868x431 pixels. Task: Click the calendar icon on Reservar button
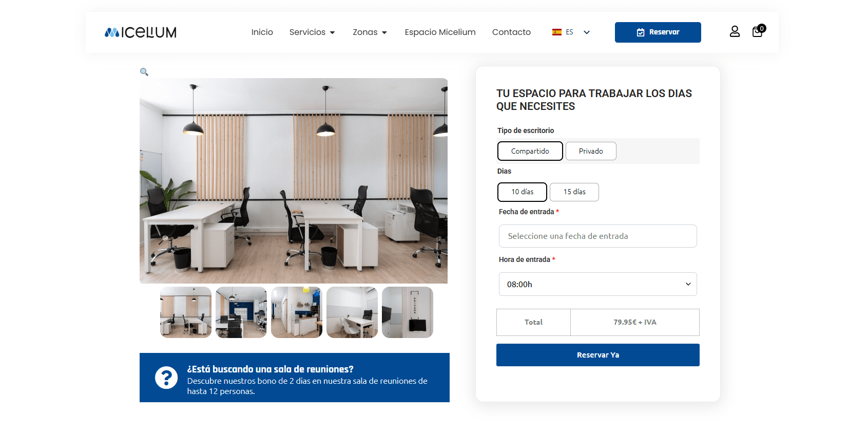point(641,32)
